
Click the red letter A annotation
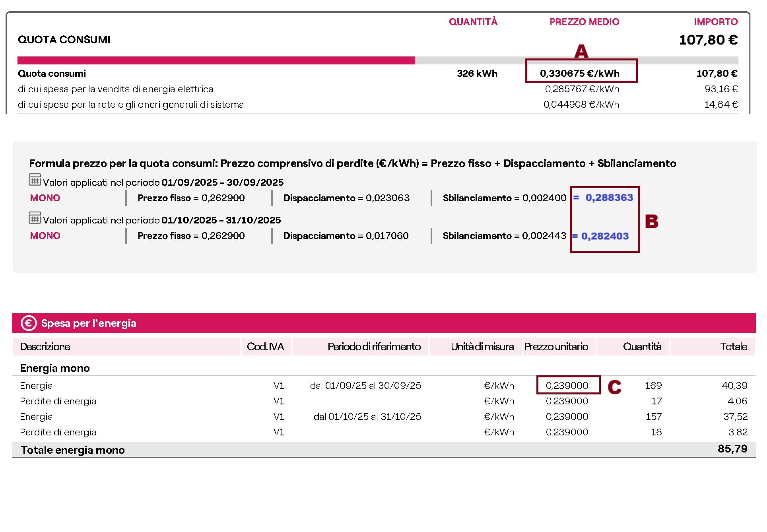(x=581, y=51)
